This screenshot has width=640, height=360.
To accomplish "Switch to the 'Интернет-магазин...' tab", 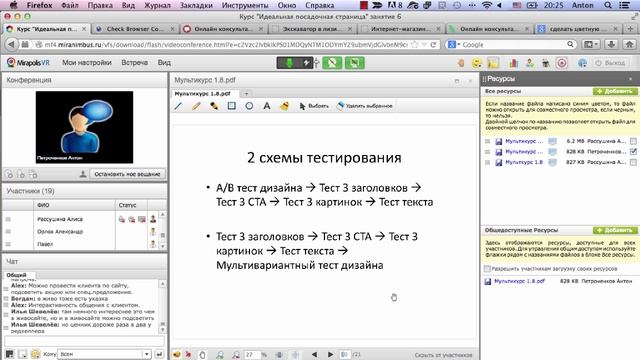I will [401, 29].
